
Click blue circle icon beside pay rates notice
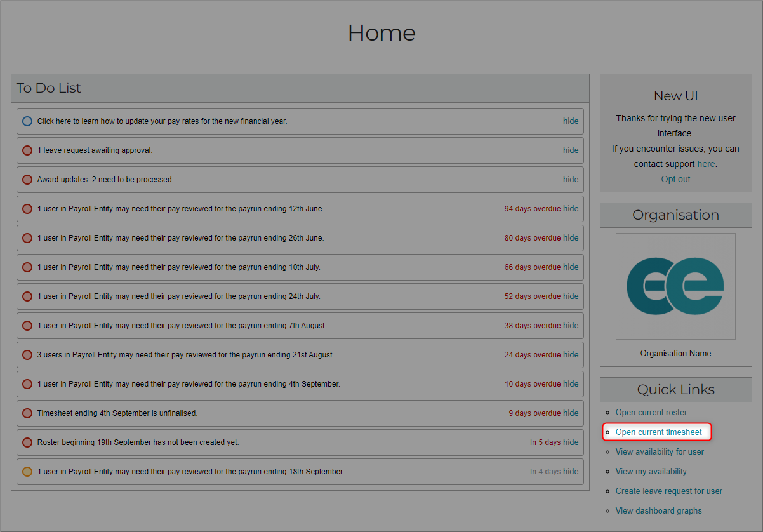pos(27,121)
